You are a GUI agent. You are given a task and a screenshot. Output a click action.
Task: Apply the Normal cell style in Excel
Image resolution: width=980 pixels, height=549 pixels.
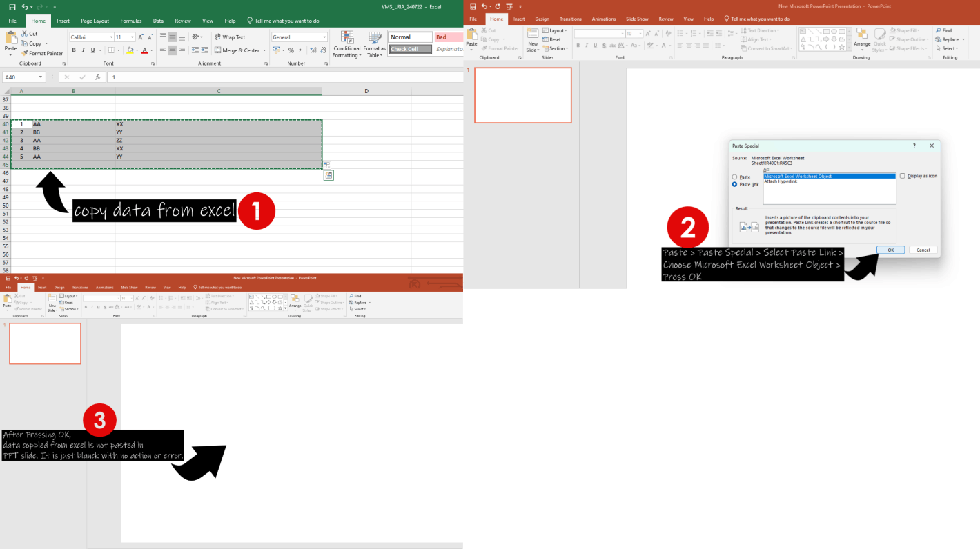click(411, 37)
